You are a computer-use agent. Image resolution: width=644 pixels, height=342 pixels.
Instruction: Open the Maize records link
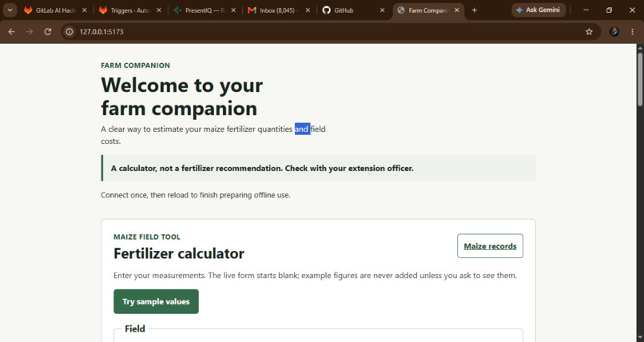[490, 246]
